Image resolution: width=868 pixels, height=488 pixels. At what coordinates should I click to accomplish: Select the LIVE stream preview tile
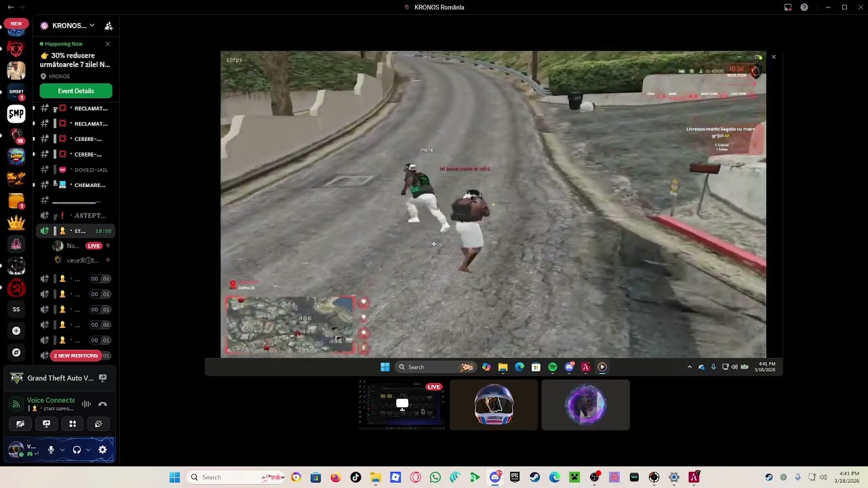tap(402, 405)
